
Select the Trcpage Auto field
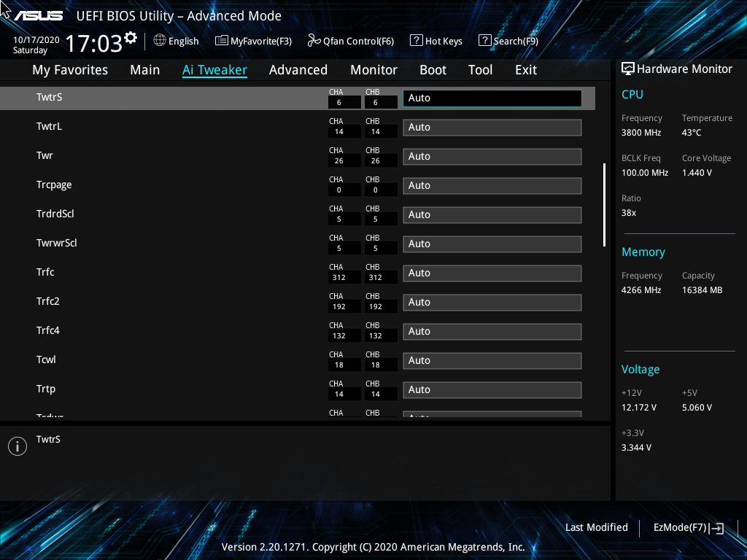tap(492, 186)
